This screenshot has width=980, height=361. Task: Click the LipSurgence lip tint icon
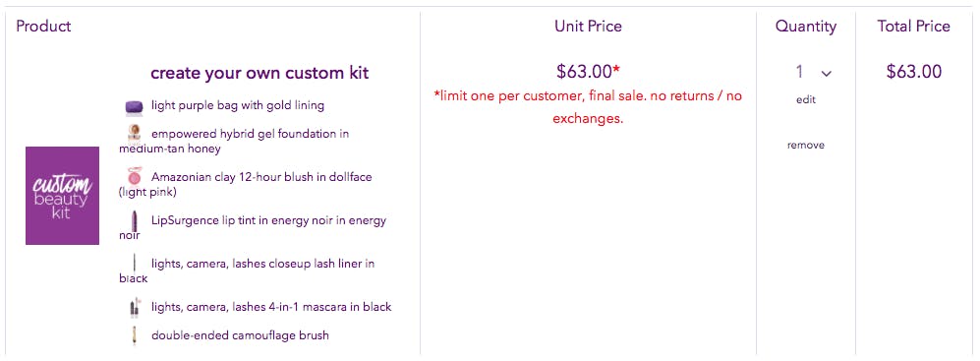135,221
